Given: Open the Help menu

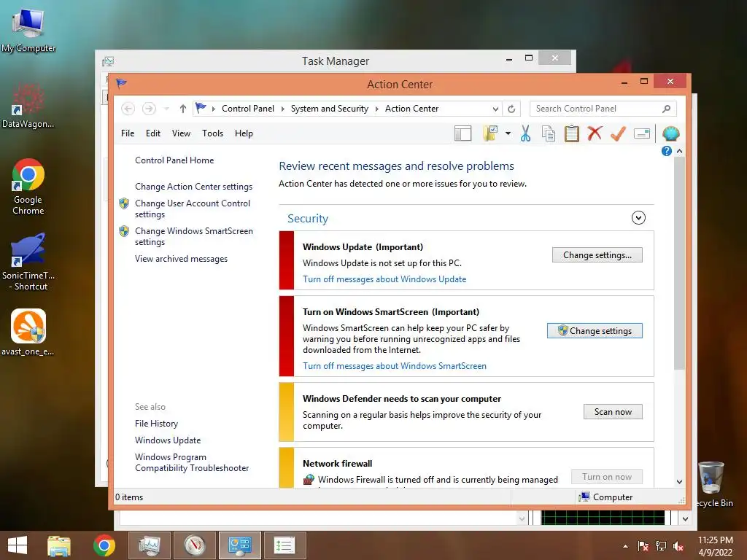Looking at the screenshot, I should (244, 133).
